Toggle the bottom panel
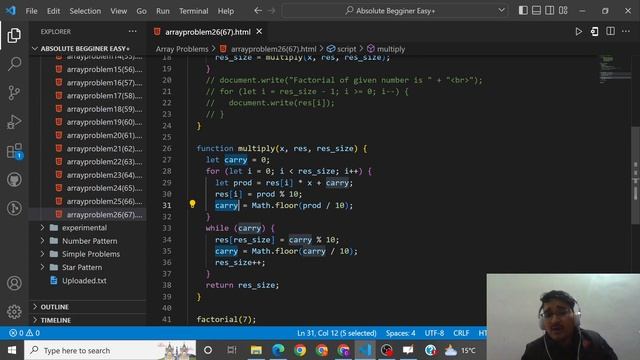The width and height of the screenshot is (640, 360). point(536,11)
